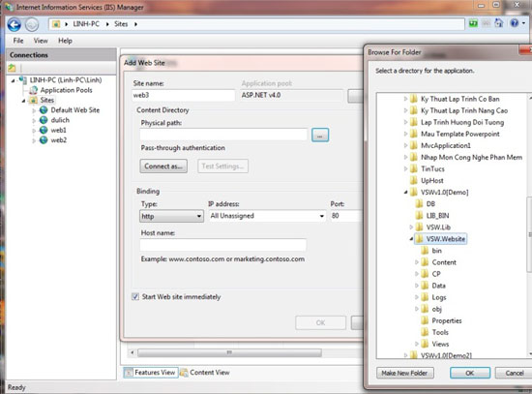The image size is (532, 394).
Task: Click the Default Web Site globe icon
Action: click(44, 110)
